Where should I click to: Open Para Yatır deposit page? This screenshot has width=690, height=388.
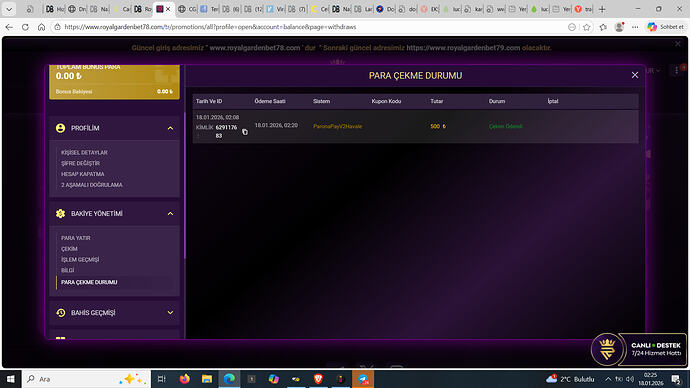(x=75, y=238)
